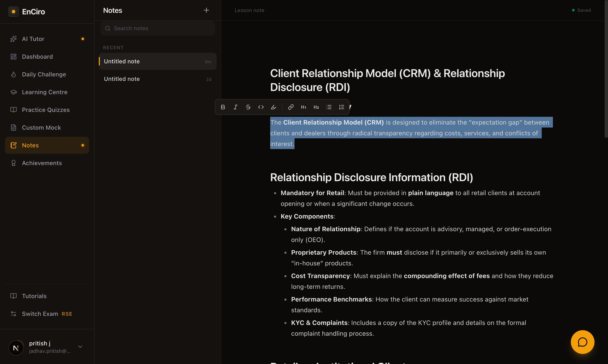The image size is (608, 364).
Task: Click the AI Tutor sparkle icon
Action: coord(14,39)
